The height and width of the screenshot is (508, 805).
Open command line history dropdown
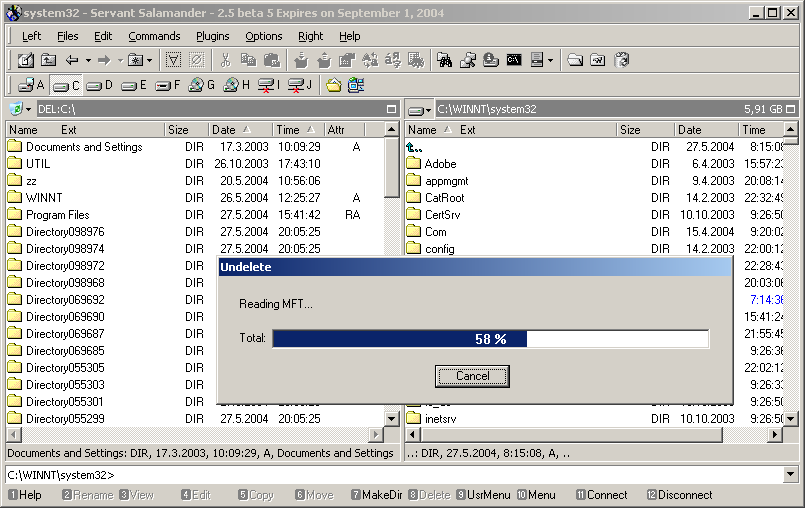pyautogui.click(x=791, y=475)
